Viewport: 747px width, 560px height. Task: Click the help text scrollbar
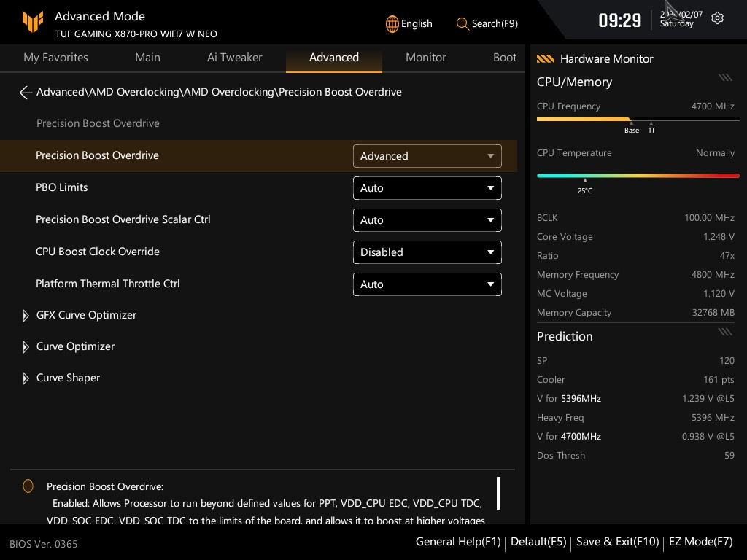(498, 494)
